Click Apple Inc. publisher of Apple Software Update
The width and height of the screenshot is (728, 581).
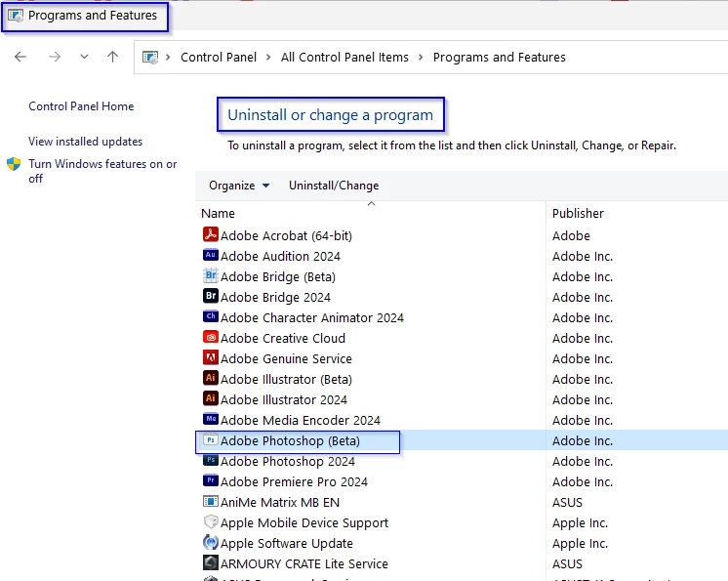(580, 543)
